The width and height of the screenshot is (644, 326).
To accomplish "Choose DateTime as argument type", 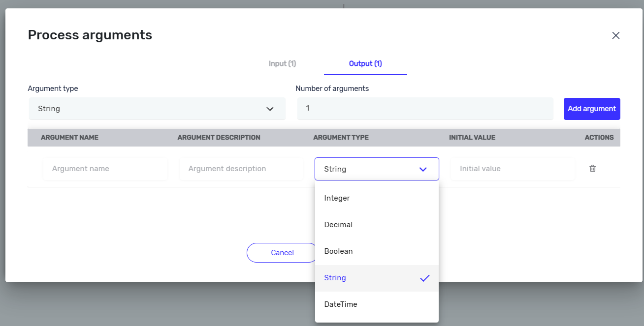I will pyautogui.click(x=341, y=304).
